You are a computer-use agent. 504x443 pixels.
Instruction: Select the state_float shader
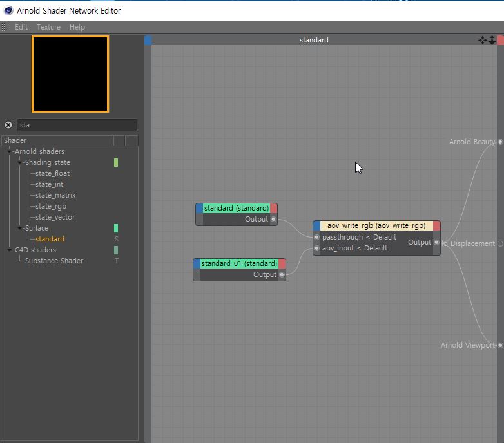[52, 173]
